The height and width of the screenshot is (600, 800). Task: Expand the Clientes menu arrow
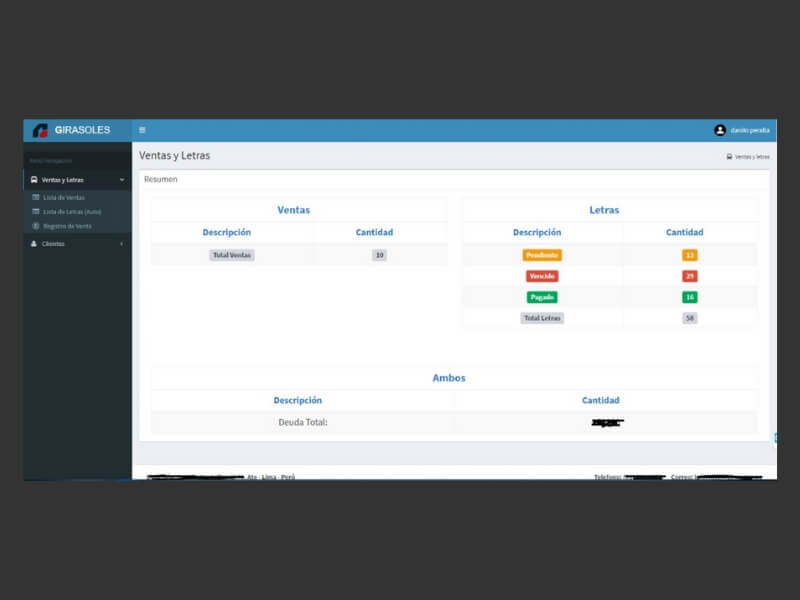tap(122, 244)
